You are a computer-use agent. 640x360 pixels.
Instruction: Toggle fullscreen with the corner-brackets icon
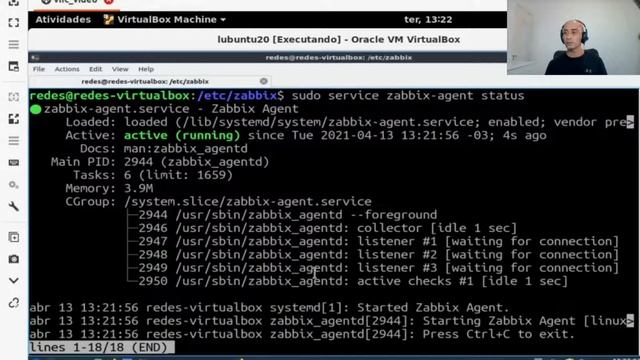point(13,22)
